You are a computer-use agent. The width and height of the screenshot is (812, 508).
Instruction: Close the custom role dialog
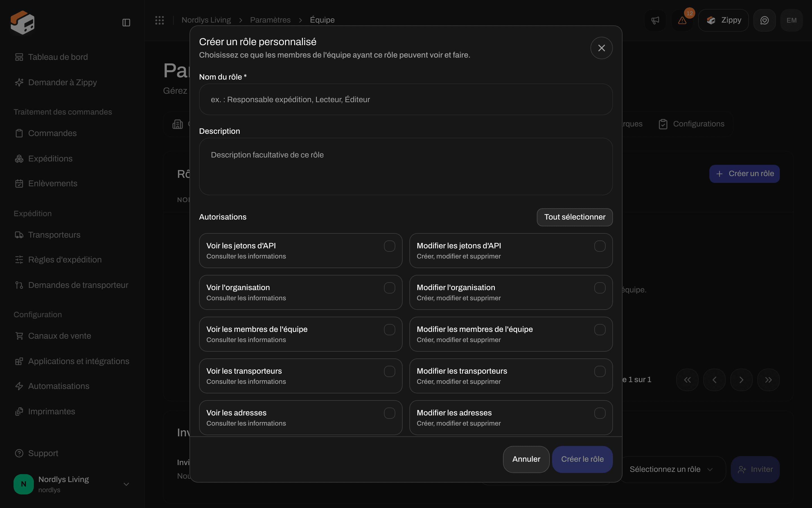click(x=601, y=48)
